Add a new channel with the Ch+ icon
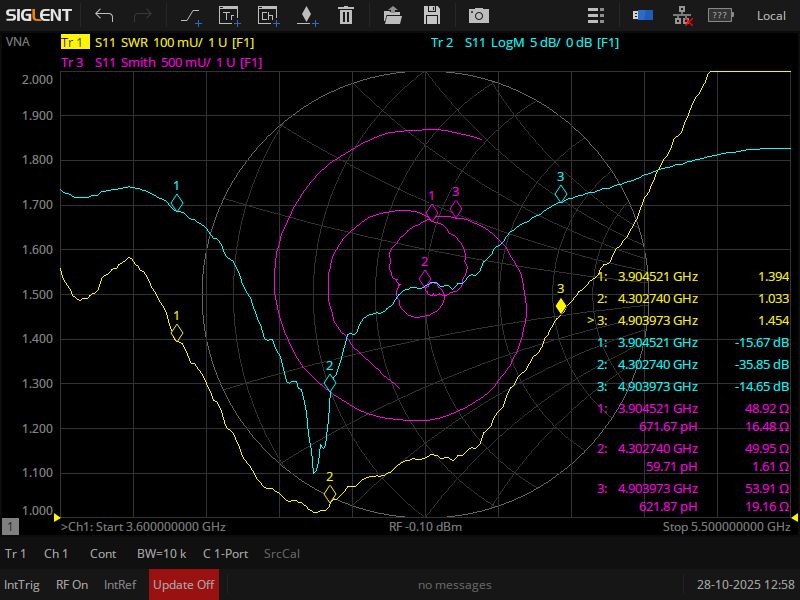Image resolution: width=800 pixels, height=600 pixels. coord(268,15)
